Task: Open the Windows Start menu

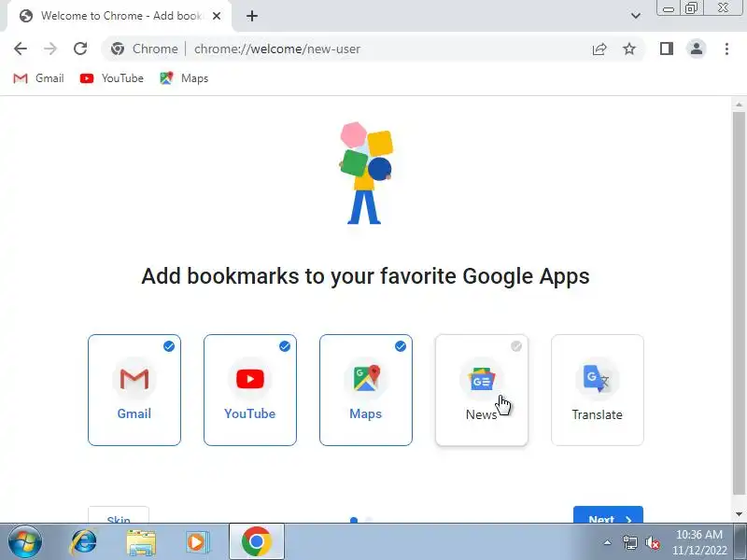Action: tap(25, 541)
